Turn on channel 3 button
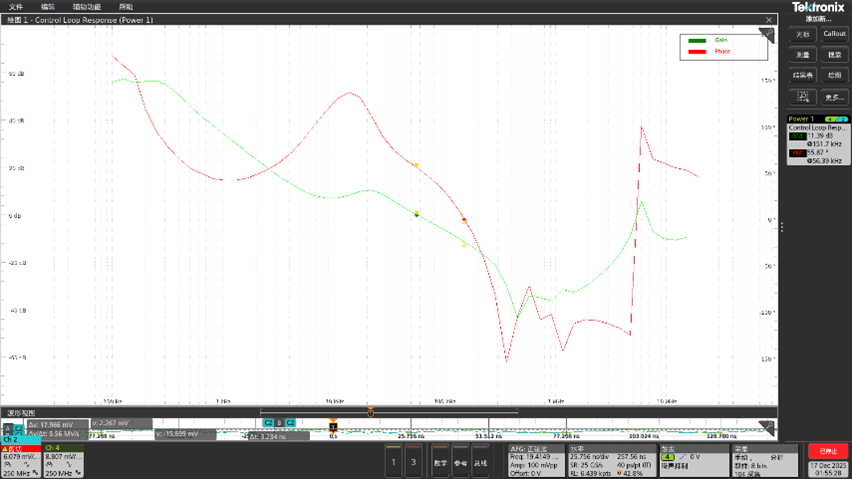Screen dimensions: 852x479 click(414, 462)
